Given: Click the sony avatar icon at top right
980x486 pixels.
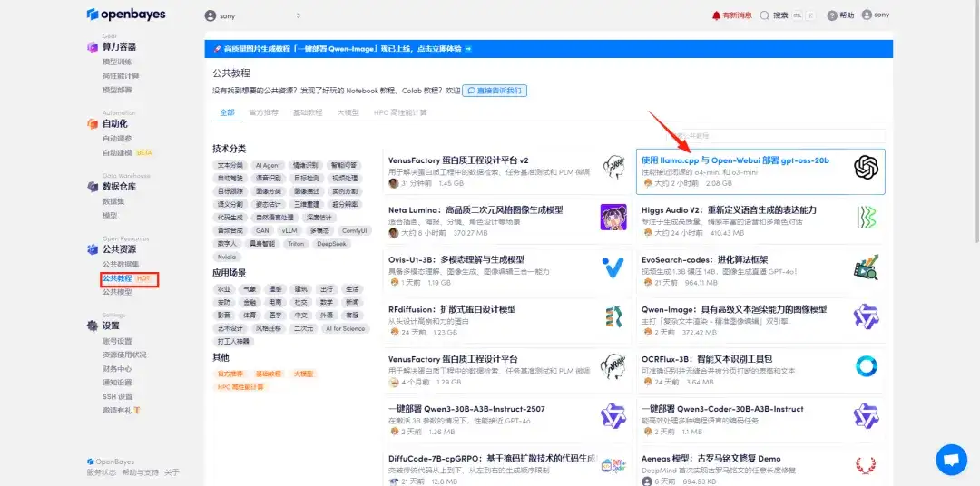Looking at the screenshot, I should (x=867, y=15).
